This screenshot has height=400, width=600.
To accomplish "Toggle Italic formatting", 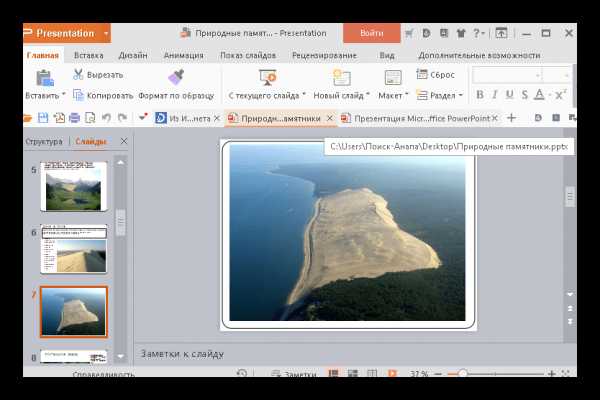I will pos(495,95).
